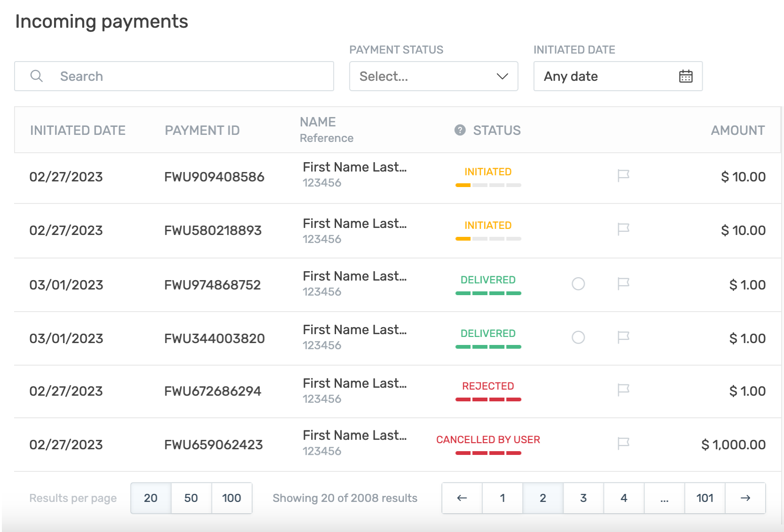Select the radio circle for payment FWU974868752

tap(578, 284)
